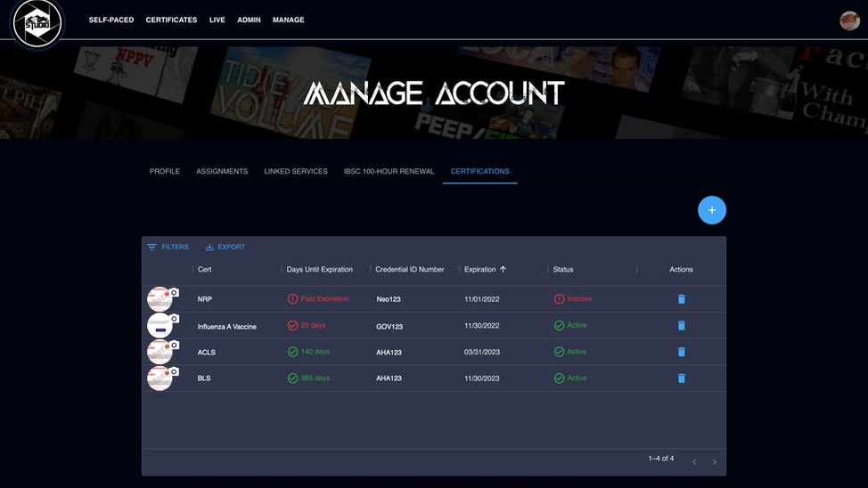Open the IBSC 100-Hour Renewal tab
The height and width of the screenshot is (488, 868).
(389, 172)
